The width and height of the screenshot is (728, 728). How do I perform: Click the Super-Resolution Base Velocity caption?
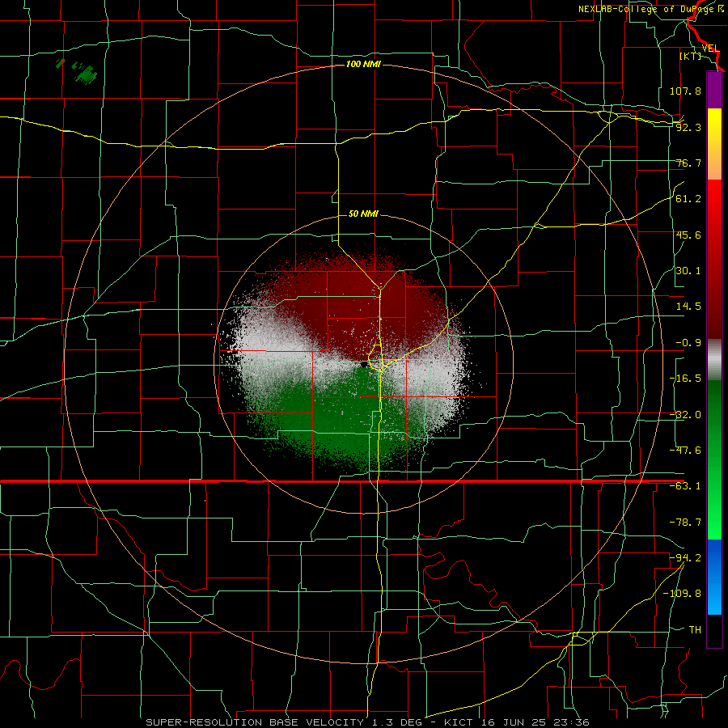pyautogui.click(x=368, y=722)
